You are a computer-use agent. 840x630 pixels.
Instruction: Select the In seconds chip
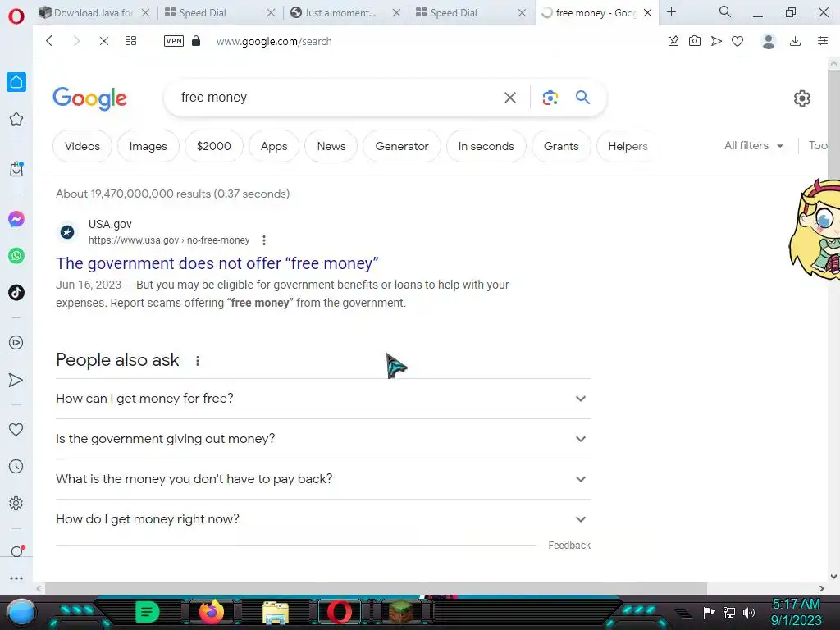486,146
